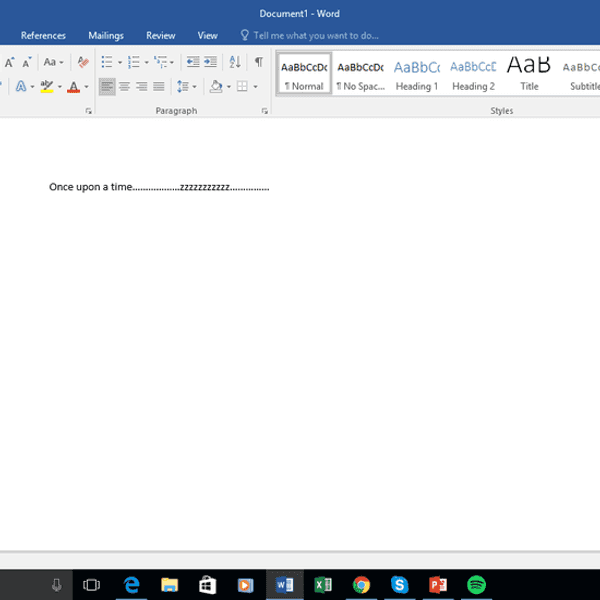The height and width of the screenshot is (600, 600).
Task: Open the References tab
Action: pos(43,36)
